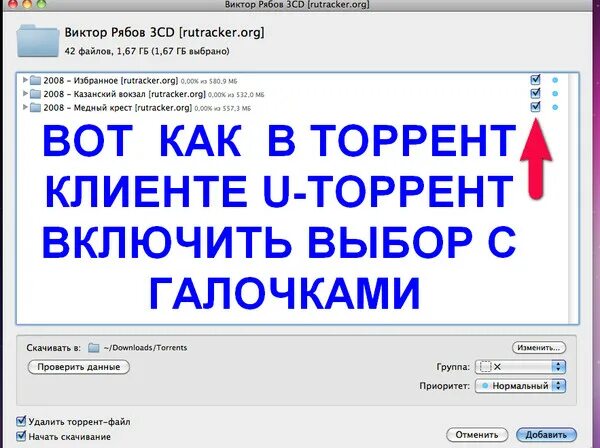Toggle Начать скачивание checkbox
The height and width of the screenshot is (448, 600).
[x=21, y=436]
